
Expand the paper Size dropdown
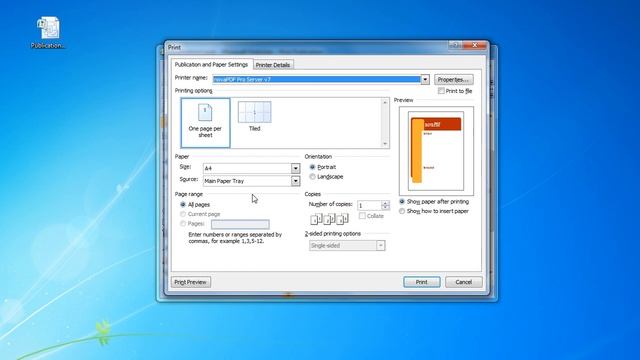pyautogui.click(x=296, y=168)
